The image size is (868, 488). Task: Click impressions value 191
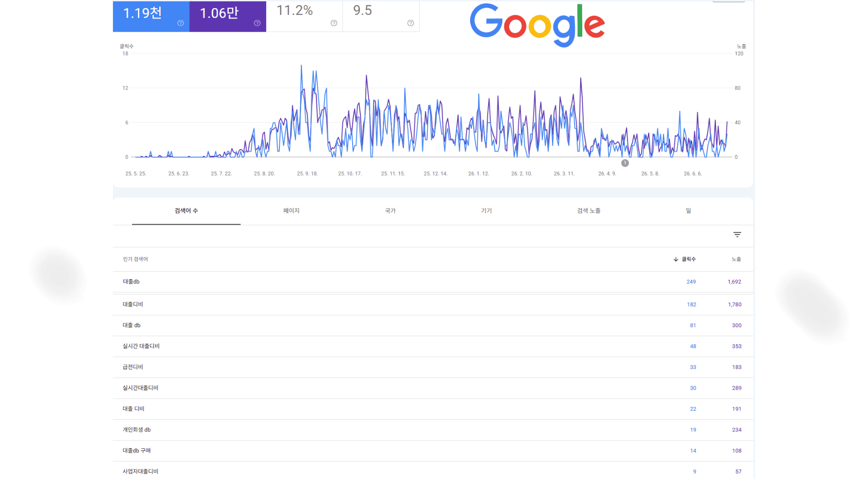pos(737,409)
